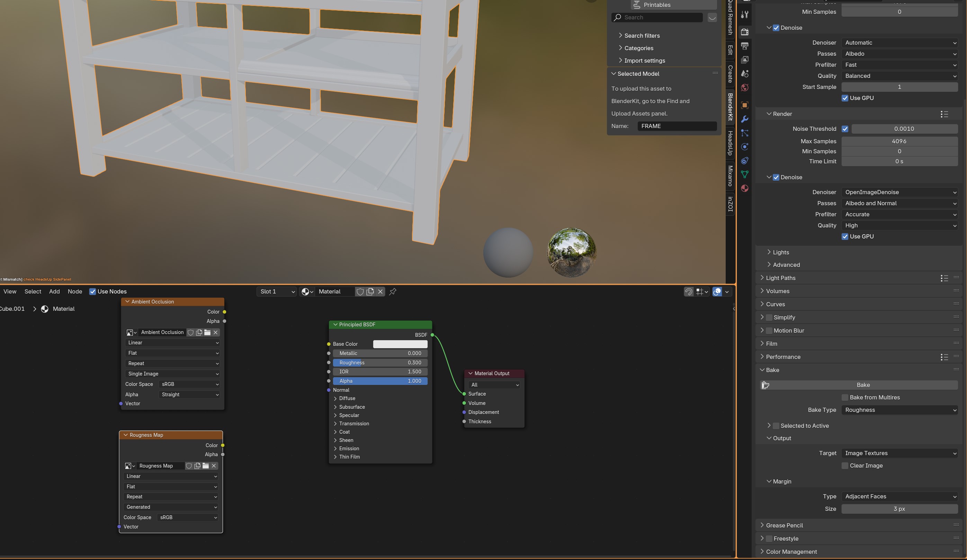Image resolution: width=967 pixels, height=560 pixels.
Task: Click the fake user shield in node header
Action: point(360,291)
